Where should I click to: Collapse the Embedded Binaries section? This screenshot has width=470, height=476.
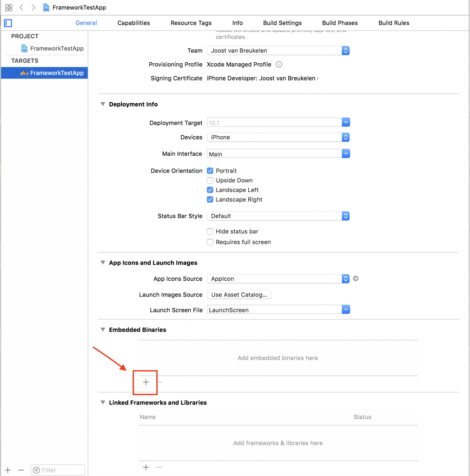103,330
